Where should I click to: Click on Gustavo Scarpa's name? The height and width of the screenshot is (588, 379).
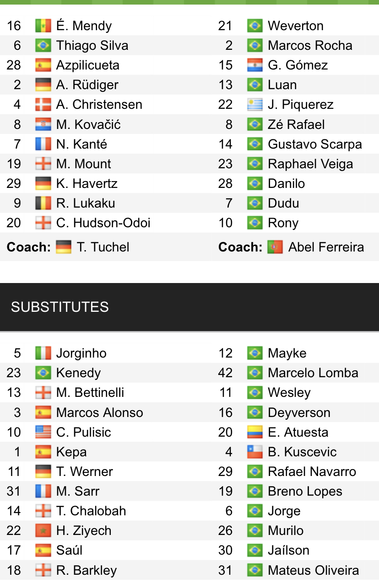[315, 144]
